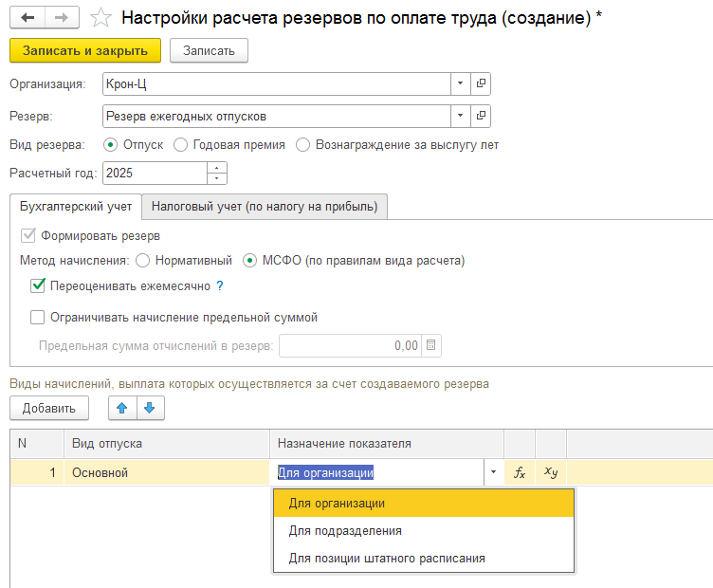The image size is (713, 588).
Task: Expand the Резерв dropdown list
Action: coord(460,117)
